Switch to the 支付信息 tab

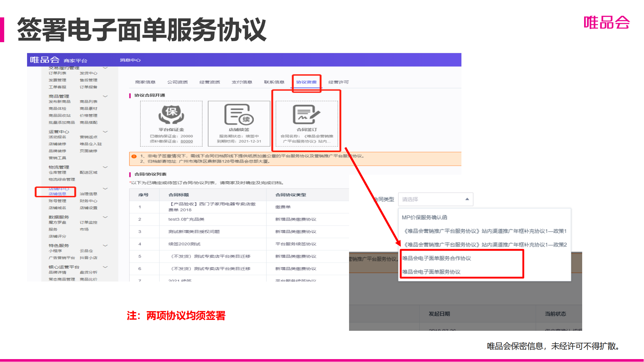click(x=242, y=82)
